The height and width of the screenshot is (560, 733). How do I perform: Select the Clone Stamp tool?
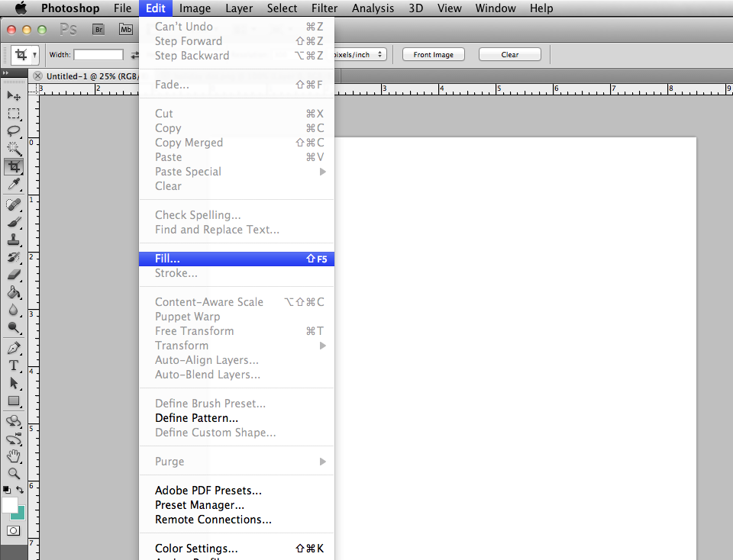[x=14, y=240]
